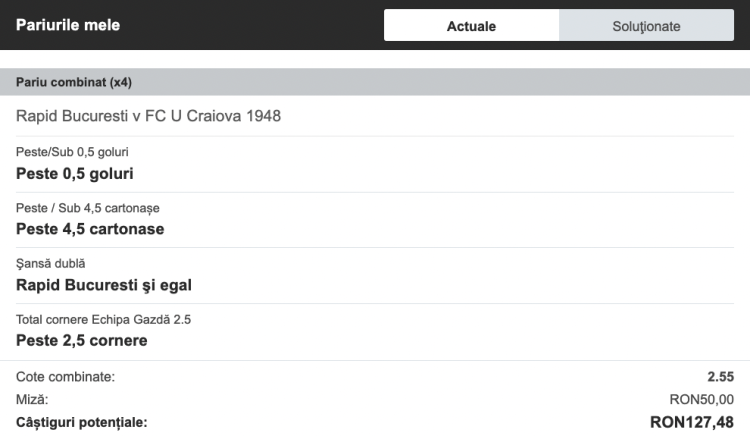Switch to the Actuale tab
Screen dimensions: 750x436
pos(471,26)
